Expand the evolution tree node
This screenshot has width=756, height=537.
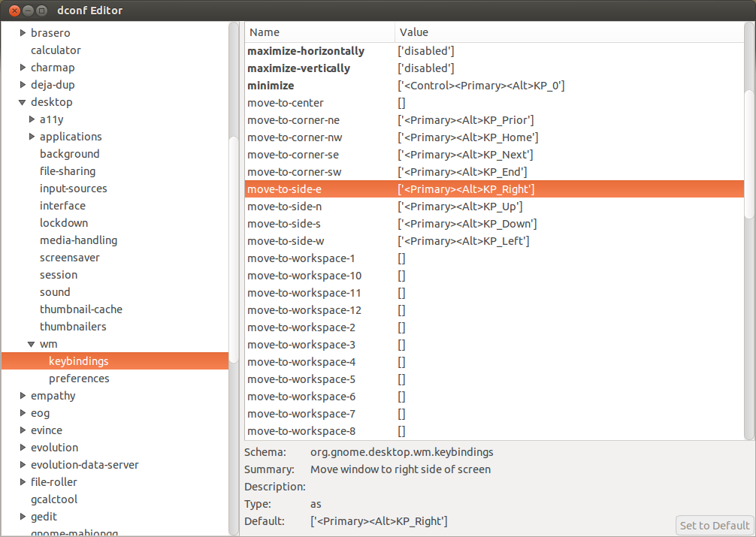click(x=23, y=448)
